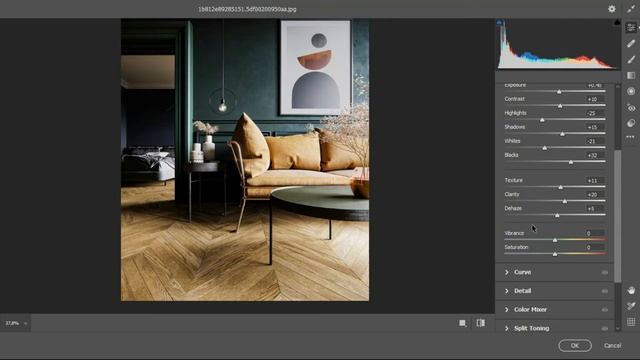Image resolution: width=640 pixels, height=360 pixels.
Task: Hide Split Toning adjustments with eye icon
Action: coord(604,329)
